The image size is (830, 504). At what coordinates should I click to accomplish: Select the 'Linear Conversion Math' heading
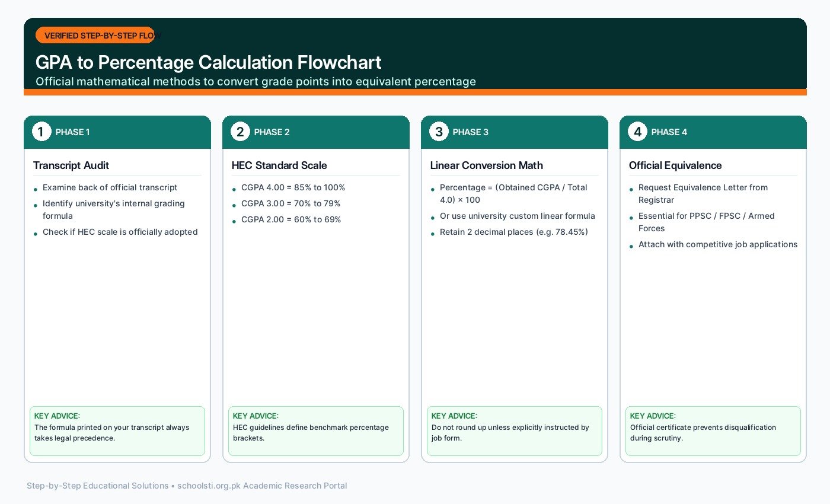coord(487,165)
